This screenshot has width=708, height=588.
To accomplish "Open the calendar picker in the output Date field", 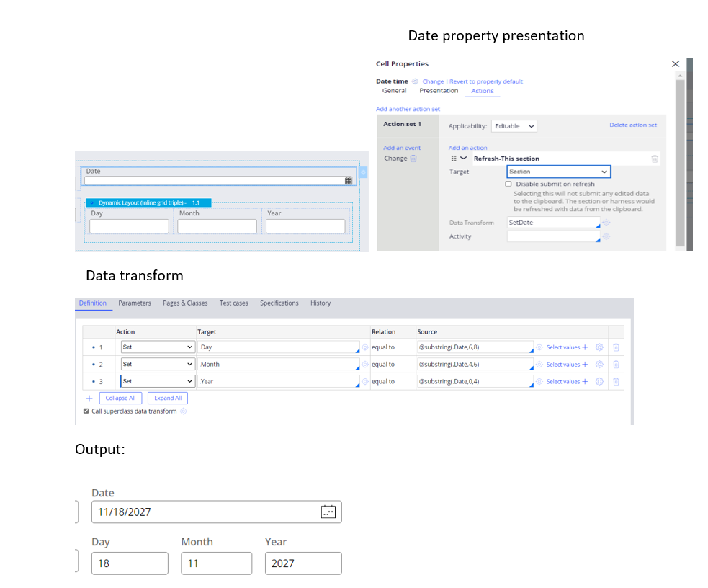I will tap(328, 512).
